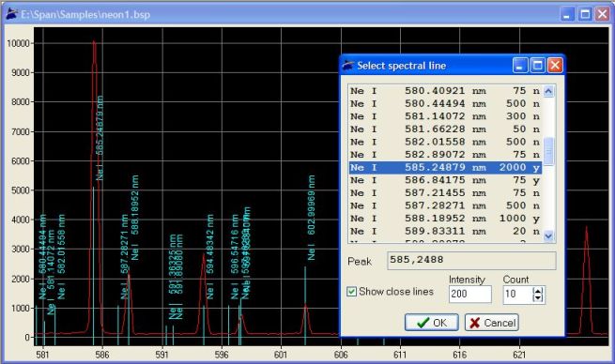Select the Ne I 587.28271 nm row

445,205
